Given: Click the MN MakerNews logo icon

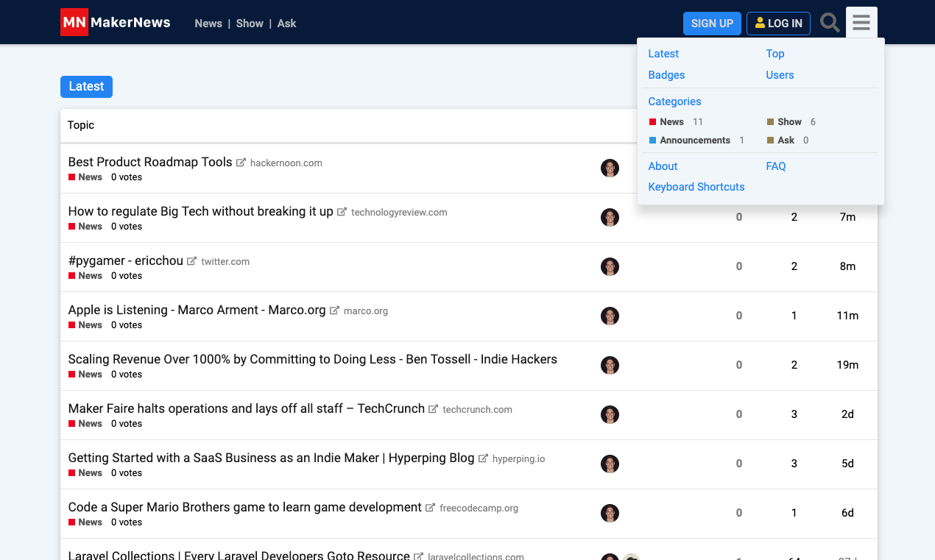Looking at the screenshot, I should tap(73, 22).
